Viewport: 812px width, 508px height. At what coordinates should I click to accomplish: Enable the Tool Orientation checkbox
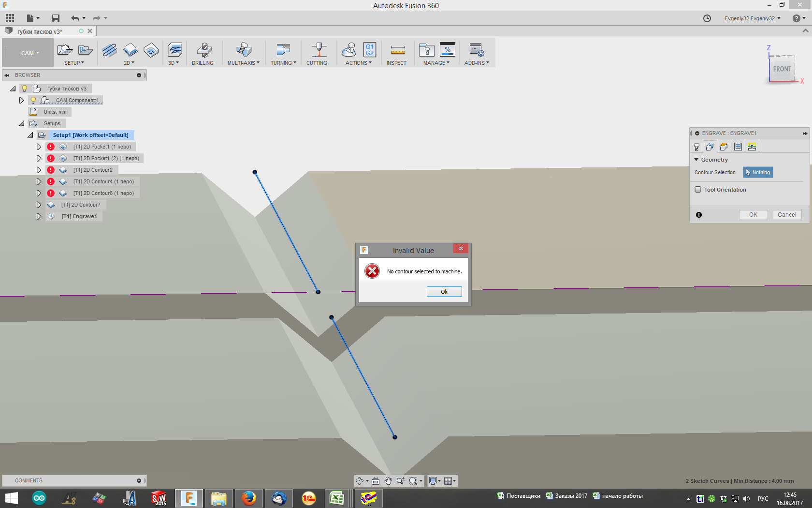click(698, 190)
